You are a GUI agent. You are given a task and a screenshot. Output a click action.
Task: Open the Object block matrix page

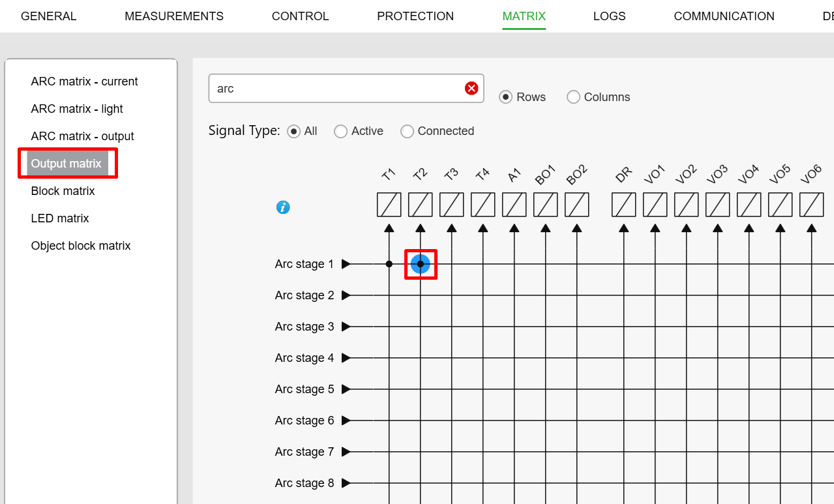coord(81,246)
